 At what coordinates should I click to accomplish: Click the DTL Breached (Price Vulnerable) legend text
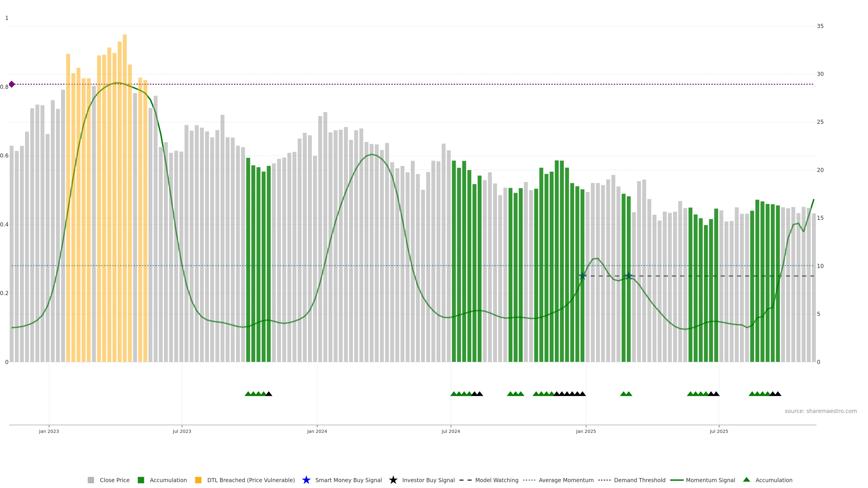(x=251, y=480)
